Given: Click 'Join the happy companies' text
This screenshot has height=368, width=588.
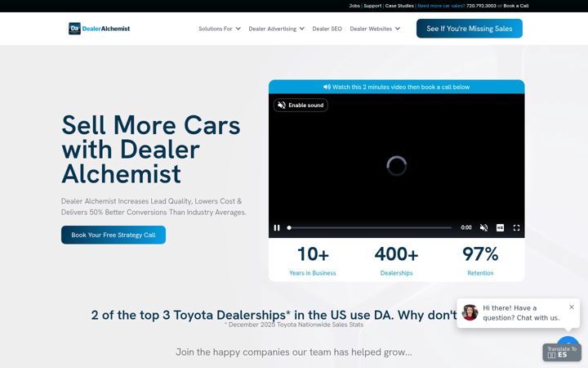Looking at the screenshot, I should coord(294,352).
